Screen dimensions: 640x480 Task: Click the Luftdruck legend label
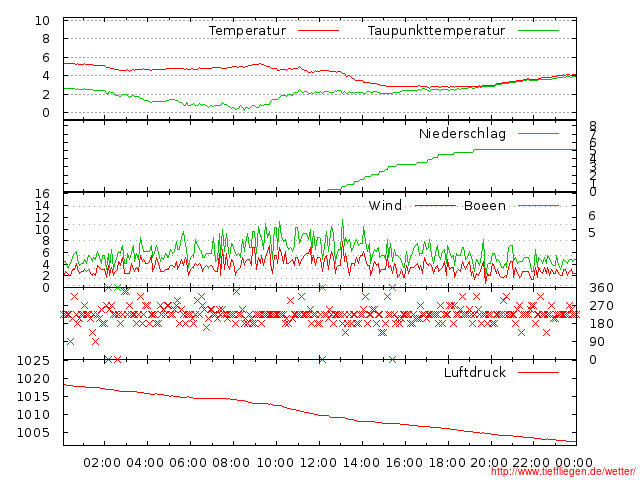coord(475,372)
